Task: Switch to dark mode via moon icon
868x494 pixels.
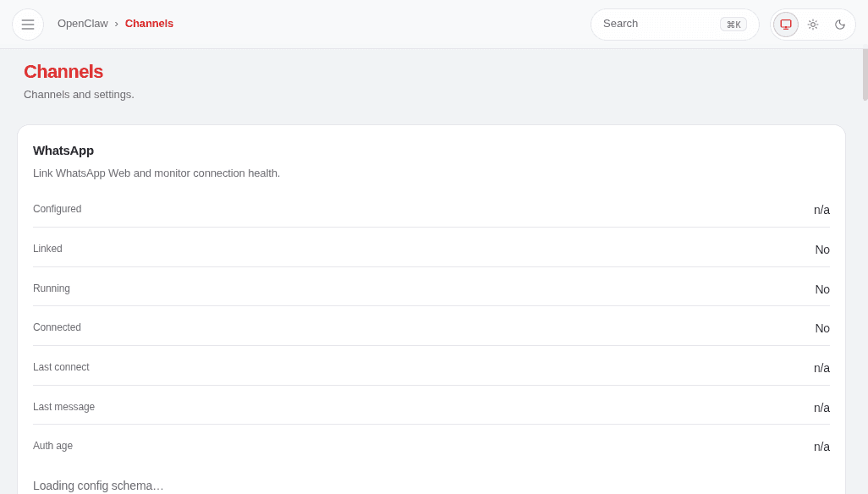Action: pyautogui.click(x=840, y=24)
